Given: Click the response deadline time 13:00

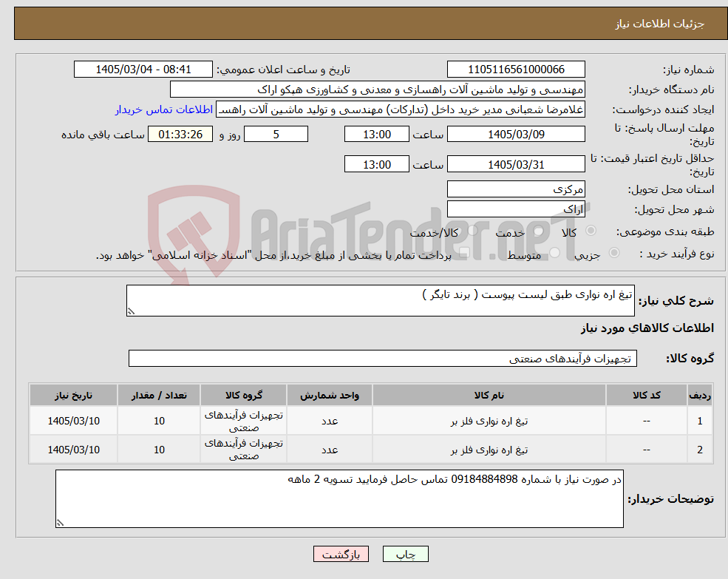Looking at the screenshot, I should click(x=376, y=135).
